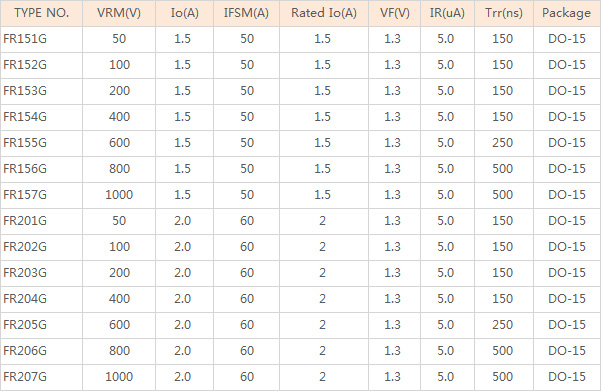Image resolution: width=601 pixels, height=391 pixels.
Task: Select the IR(uA) column header
Action: 447,13
